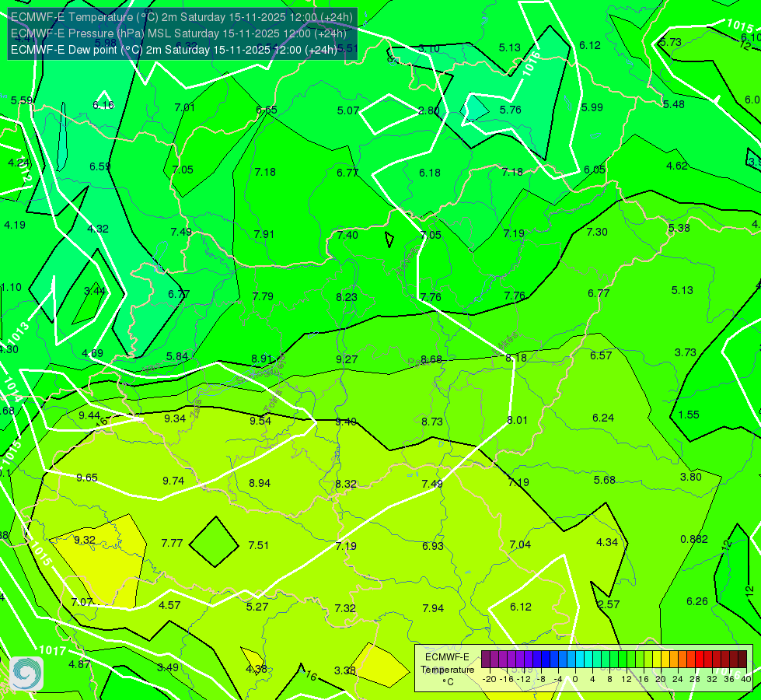Click the swirl weather logo icon
The height and width of the screenshot is (700, 761).
click(x=26, y=673)
